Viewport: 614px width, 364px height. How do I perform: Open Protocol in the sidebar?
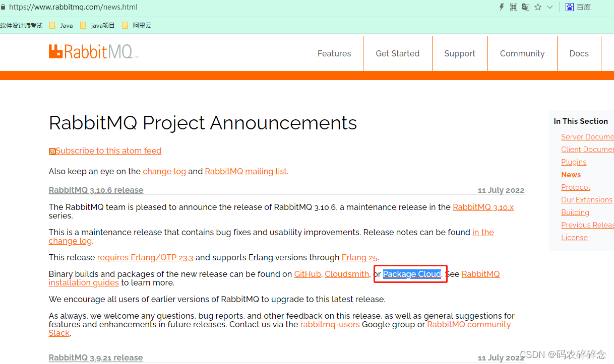tap(576, 187)
